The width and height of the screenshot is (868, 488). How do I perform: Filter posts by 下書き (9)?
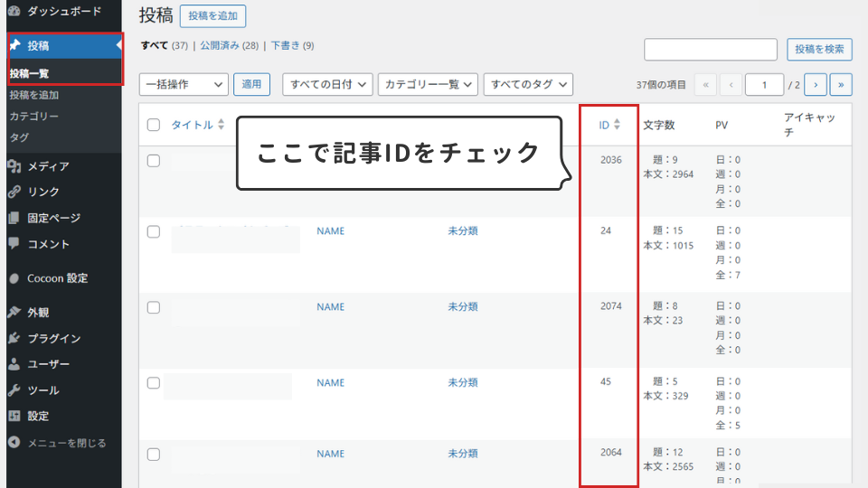point(292,45)
